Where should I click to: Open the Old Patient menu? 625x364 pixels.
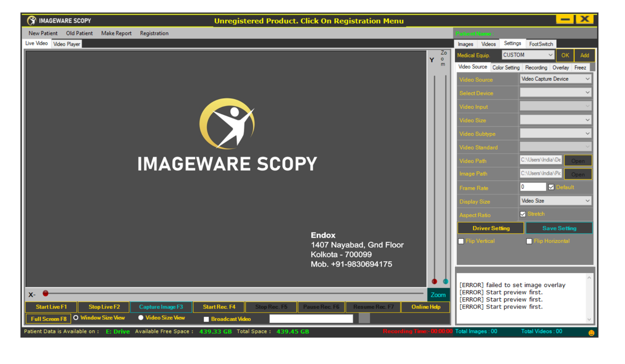(x=79, y=33)
